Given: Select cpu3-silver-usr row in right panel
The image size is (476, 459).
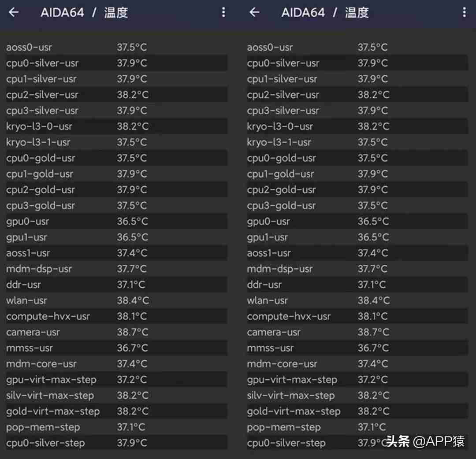Looking at the screenshot, I should tap(357, 110).
